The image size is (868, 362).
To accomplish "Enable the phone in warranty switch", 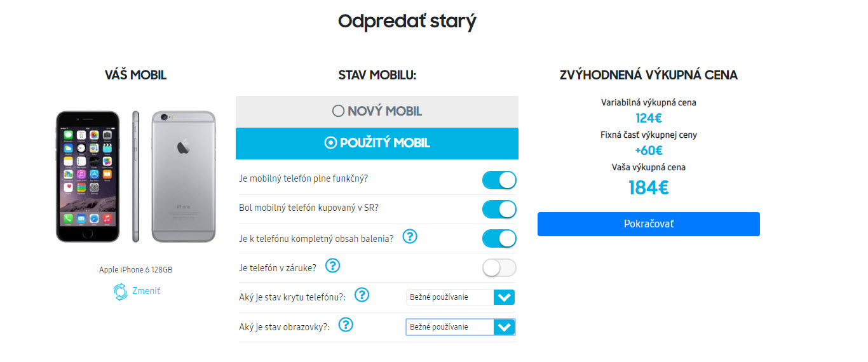I will [499, 268].
